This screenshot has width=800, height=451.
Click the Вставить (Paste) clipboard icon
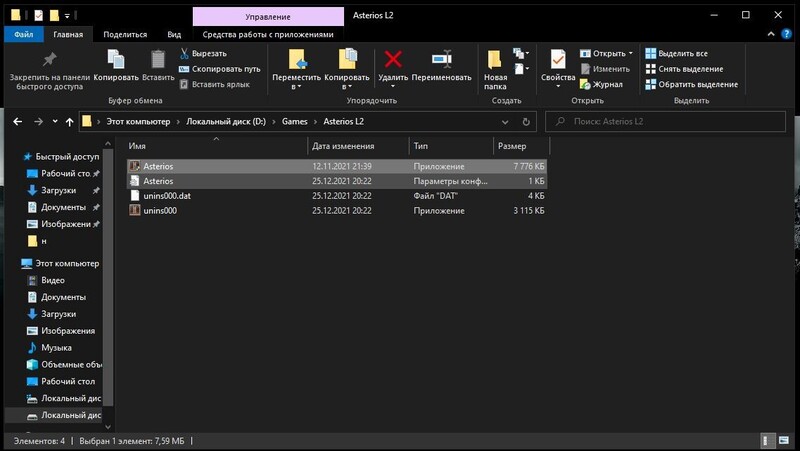[x=158, y=60]
